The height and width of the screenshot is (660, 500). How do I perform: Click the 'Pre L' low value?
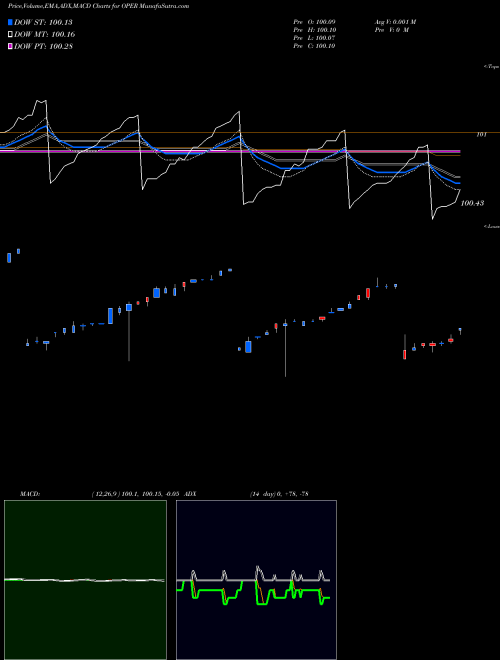click(x=314, y=38)
